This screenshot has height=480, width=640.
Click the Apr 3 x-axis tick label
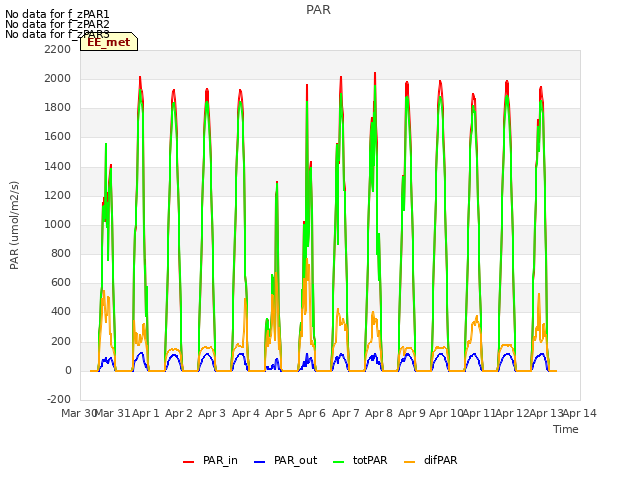point(212,413)
